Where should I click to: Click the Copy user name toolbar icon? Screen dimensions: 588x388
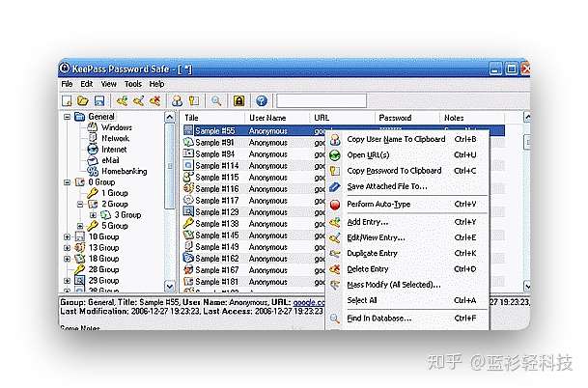[x=177, y=100]
